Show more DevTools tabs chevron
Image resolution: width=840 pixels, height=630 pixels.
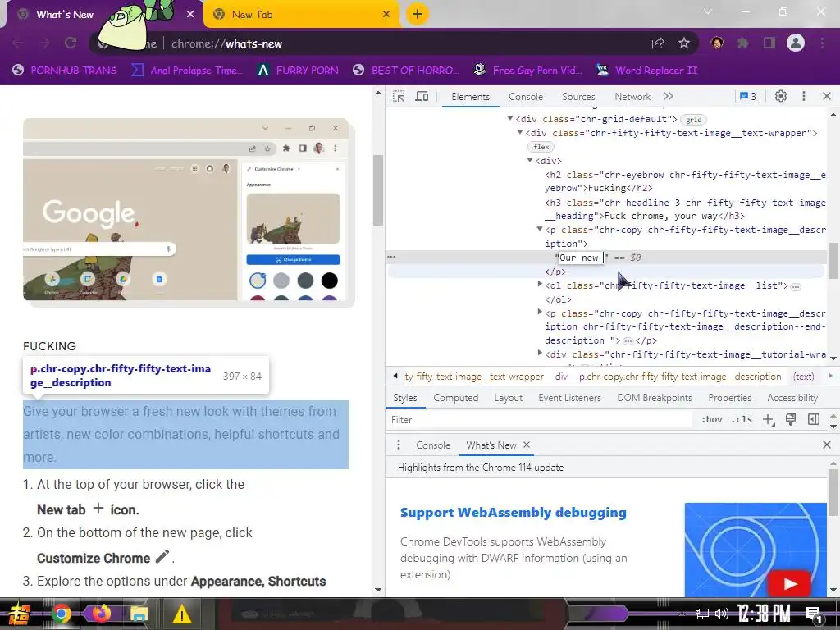668,97
